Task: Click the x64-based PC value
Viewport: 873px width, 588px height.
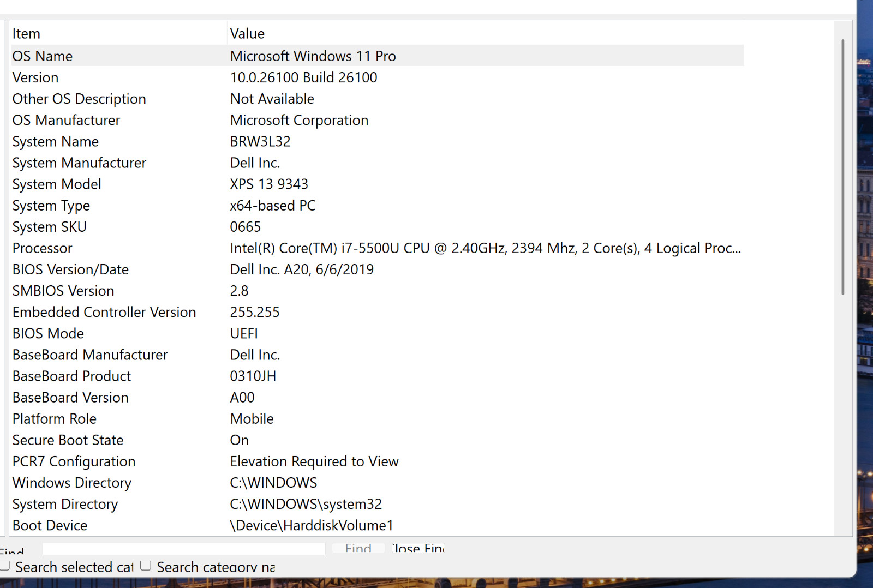Action: tap(273, 205)
